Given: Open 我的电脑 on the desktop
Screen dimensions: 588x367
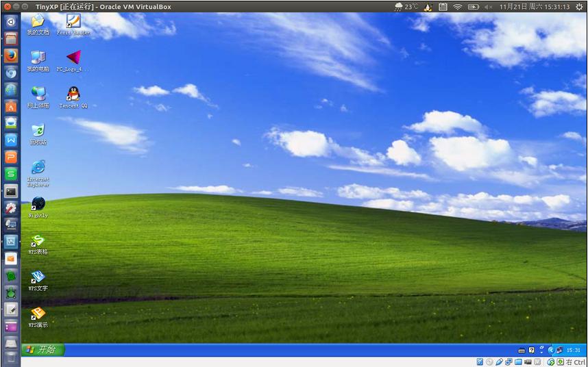Looking at the screenshot, I should coord(38,58).
